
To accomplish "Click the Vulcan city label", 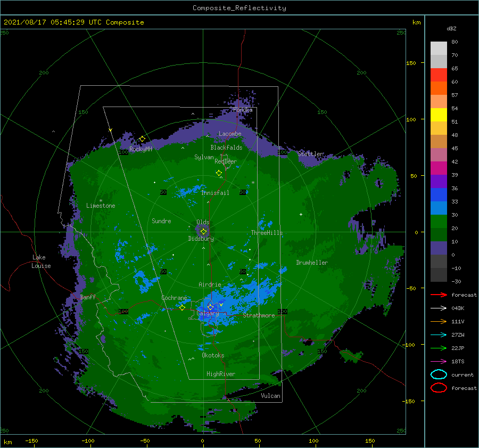I will pos(271,396).
